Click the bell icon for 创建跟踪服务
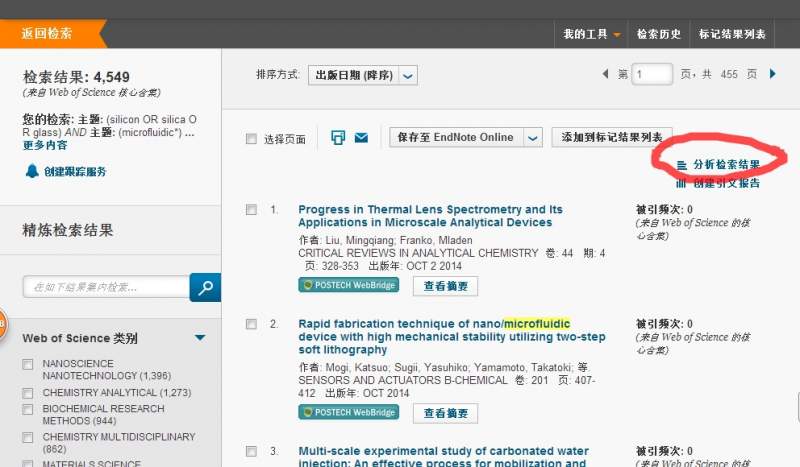Image resolution: width=800 pixels, height=467 pixels. [32, 171]
